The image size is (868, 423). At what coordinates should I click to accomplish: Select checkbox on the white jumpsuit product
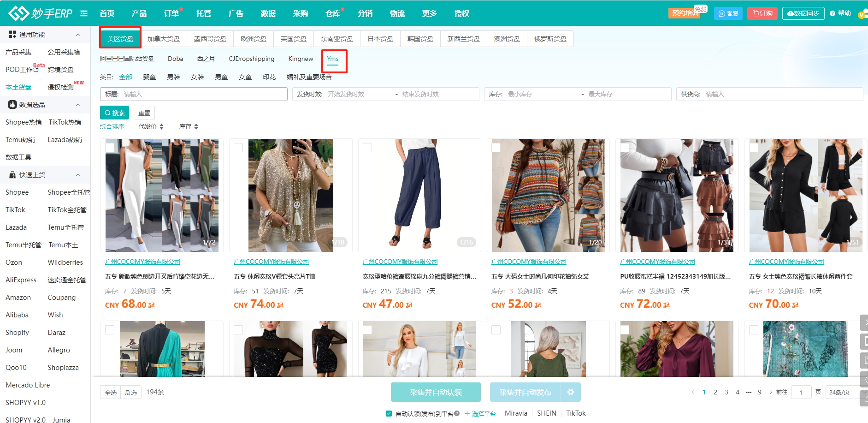(110, 148)
